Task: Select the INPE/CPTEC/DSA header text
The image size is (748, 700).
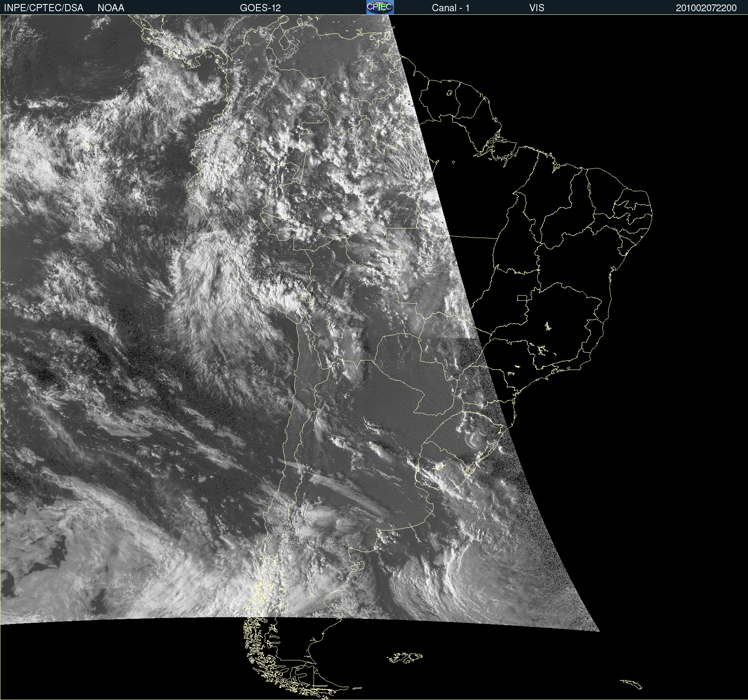Action: point(44,8)
